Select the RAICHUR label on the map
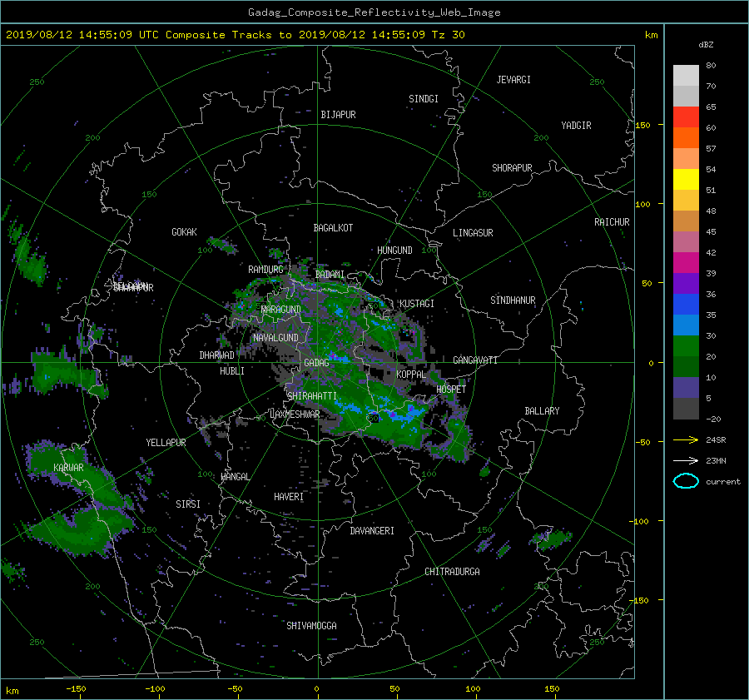The width and height of the screenshot is (749, 700). (x=612, y=222)
